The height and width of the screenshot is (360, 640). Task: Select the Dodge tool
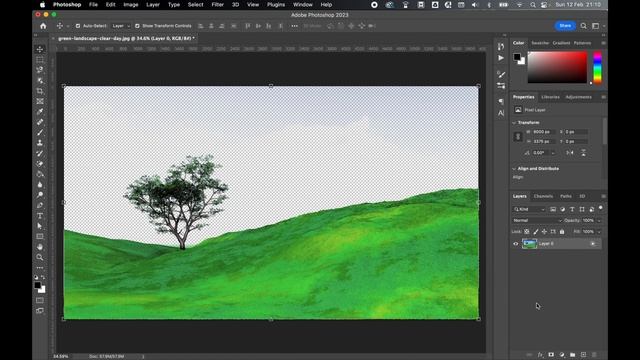tap(40, 195)
